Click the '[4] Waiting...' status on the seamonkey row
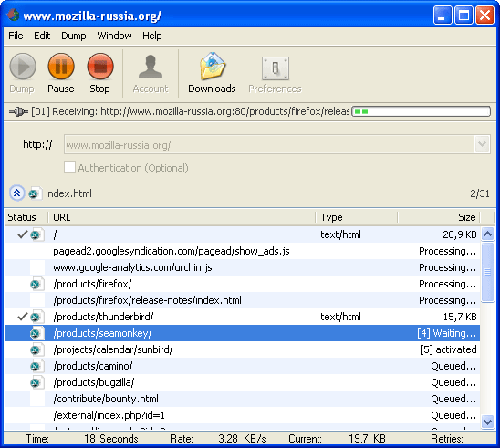 coord(447,333)
